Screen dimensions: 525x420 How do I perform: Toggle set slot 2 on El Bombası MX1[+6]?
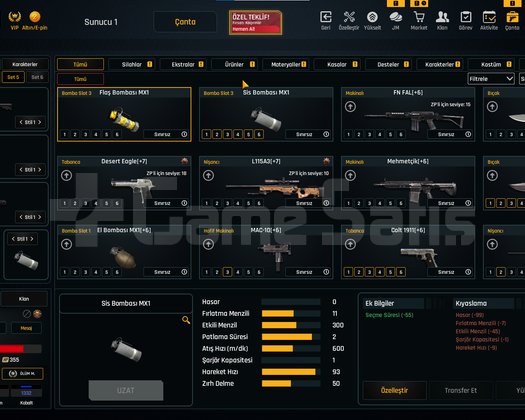75,272
